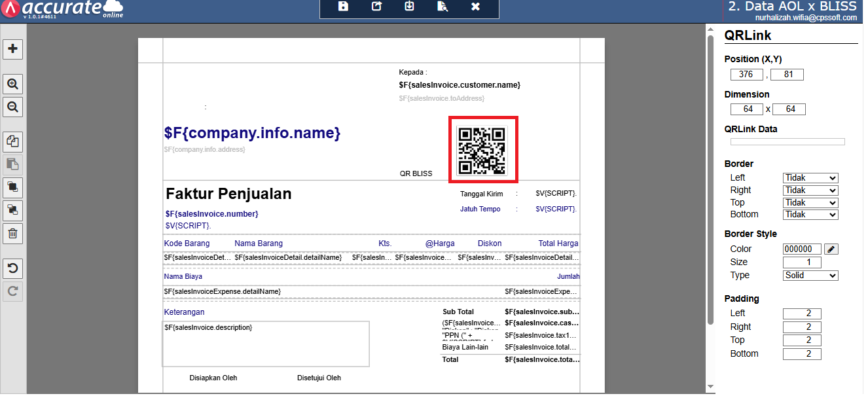Click the Dimension width field
The height and width of the screenshot is (396, 868).
[747, 109]
